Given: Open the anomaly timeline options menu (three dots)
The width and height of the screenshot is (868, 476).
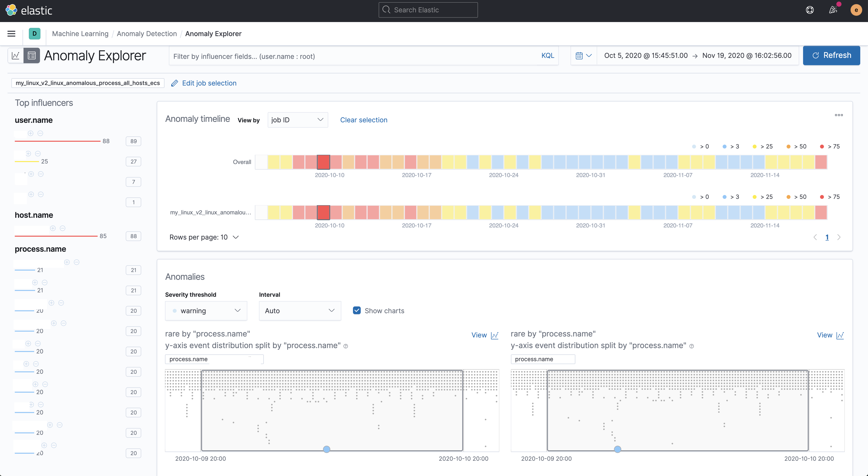Looking at the screenshot, I should tap(839, 115).
